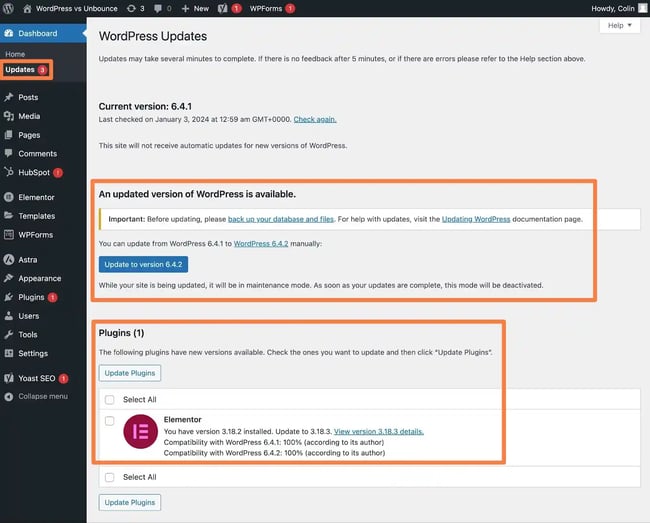
Task: Click the Yoast SEO red badge in sidebar
Action: pyautogui.click(x=63, y=378)
